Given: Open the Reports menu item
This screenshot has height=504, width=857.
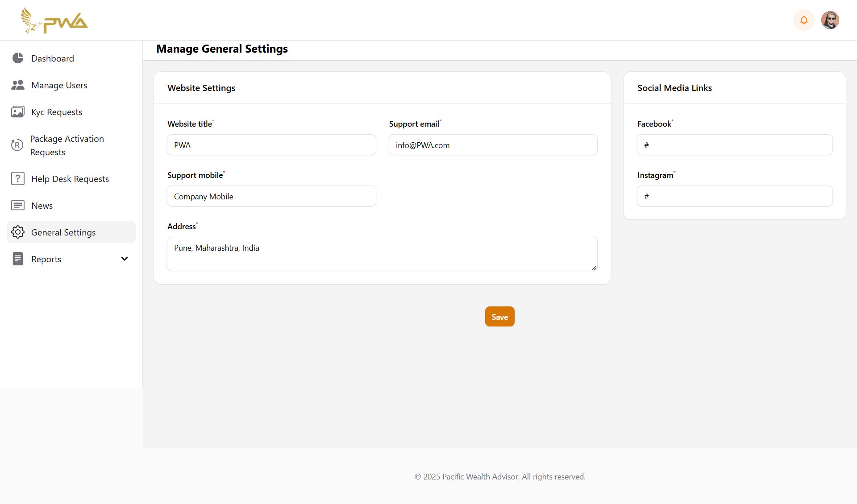Looking at the screenshot, I should pos(46,259).
